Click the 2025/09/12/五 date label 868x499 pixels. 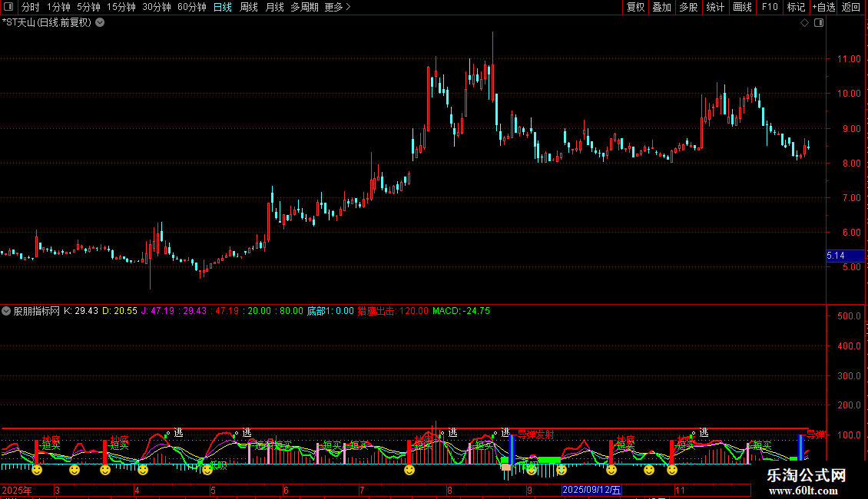(591, 490)
